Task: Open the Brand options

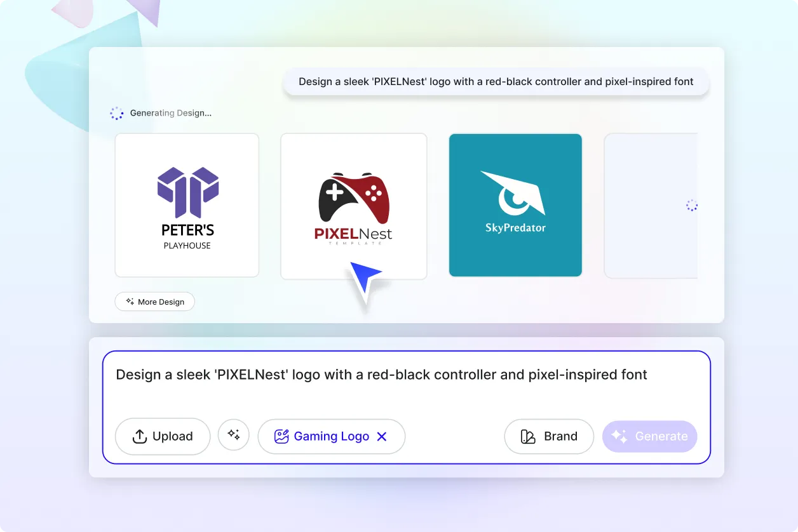Action: coord(549,437)
